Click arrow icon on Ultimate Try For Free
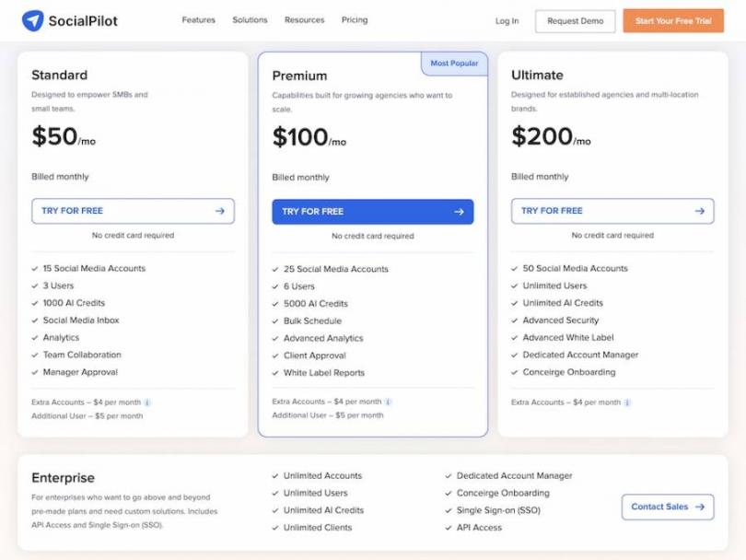Image resolution: width=746 pixels, height=560 pixels. click(699, 211)
